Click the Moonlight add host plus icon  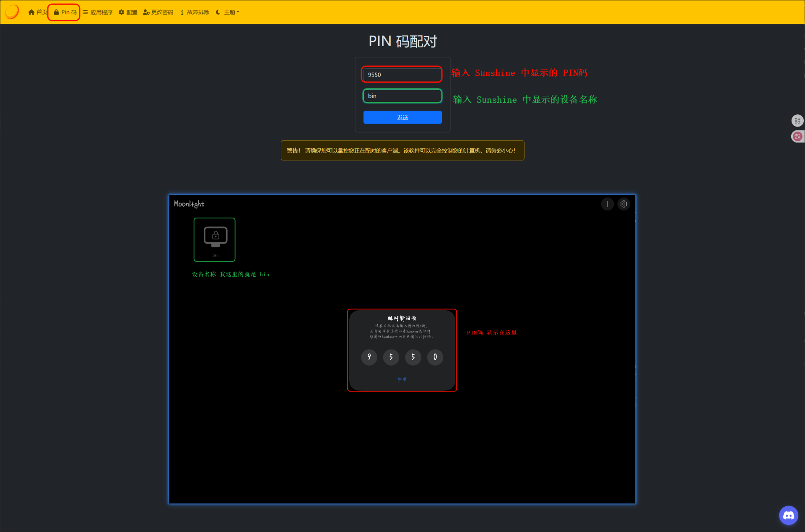pos(607,204)
